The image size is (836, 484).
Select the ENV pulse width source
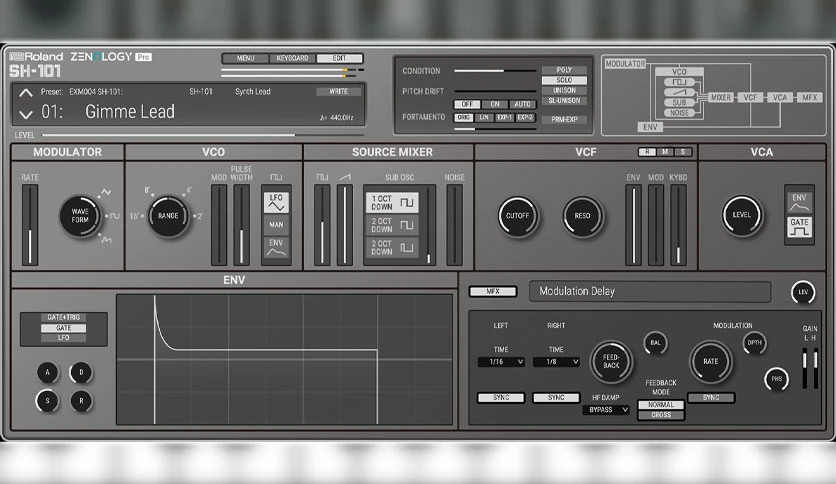pos(276,247)
